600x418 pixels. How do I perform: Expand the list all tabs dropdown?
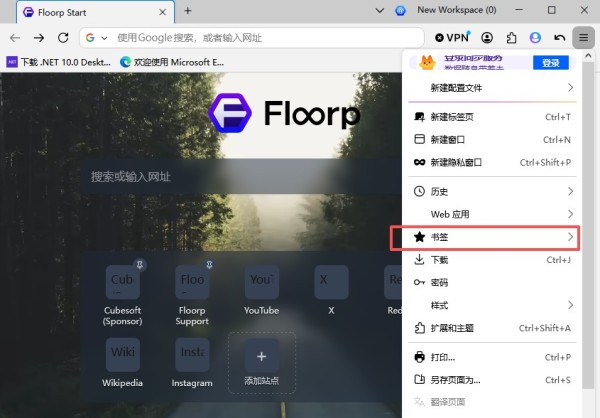pyautogui.click(x=380, y=11)
